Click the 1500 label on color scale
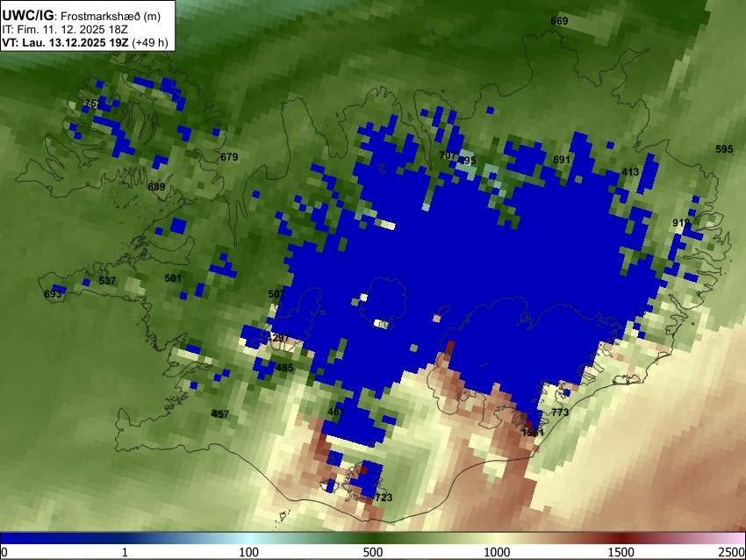This screenshot has width=746, height=560. click(x=620, y=552)
